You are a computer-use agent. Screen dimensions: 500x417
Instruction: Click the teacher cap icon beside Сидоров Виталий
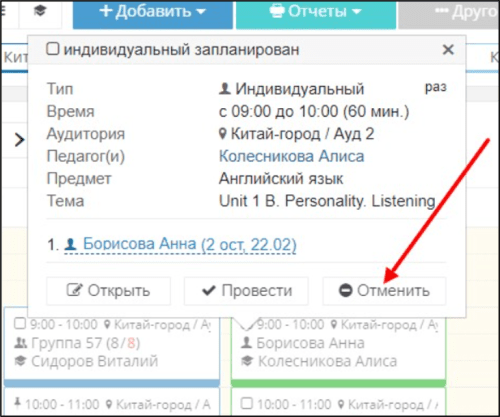(x=20, y=361)
